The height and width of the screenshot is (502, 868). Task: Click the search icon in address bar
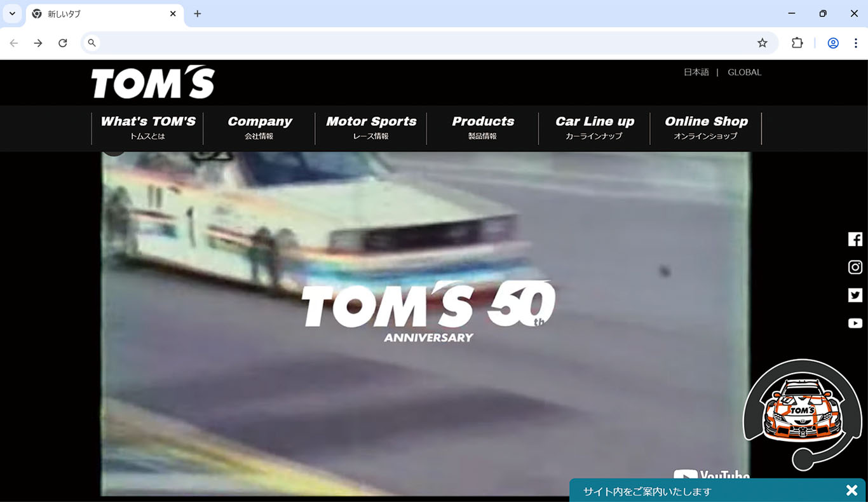point(92,43)
